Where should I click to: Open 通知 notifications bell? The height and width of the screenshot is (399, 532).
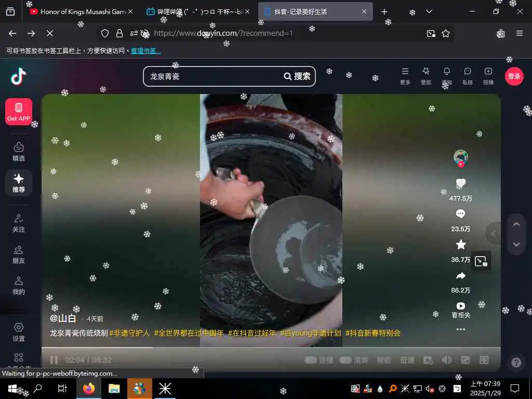447,76
